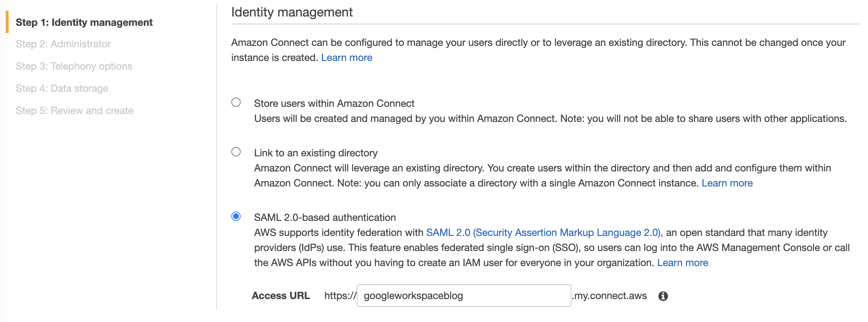Go to Step 5: Review and create
The height and width of the screenshot is (322, 868).
74,110
